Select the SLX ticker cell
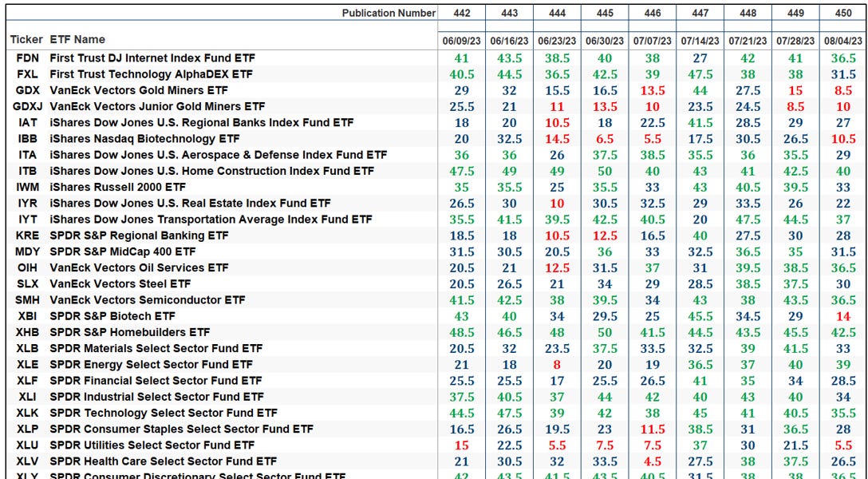Screen dimensions: 868x479 tap(27, 283)
